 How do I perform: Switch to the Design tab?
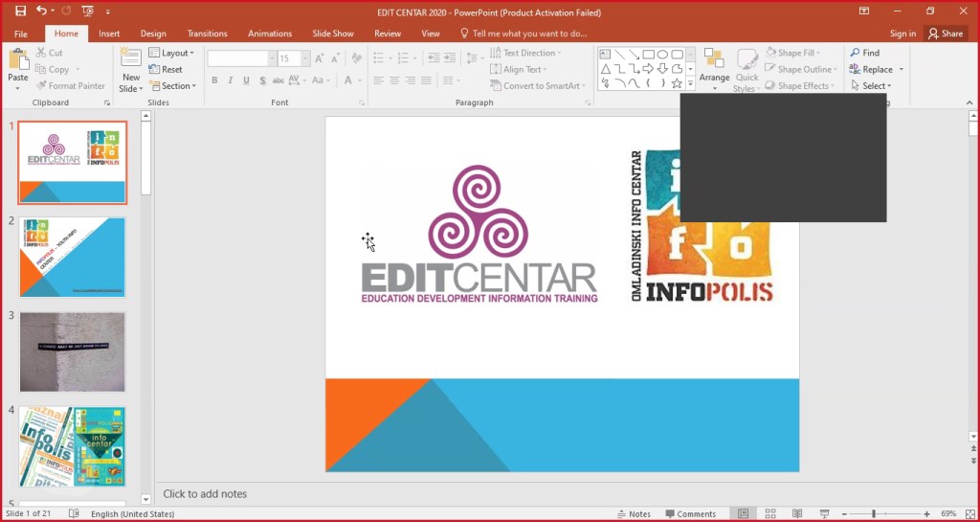coord(153,34)
